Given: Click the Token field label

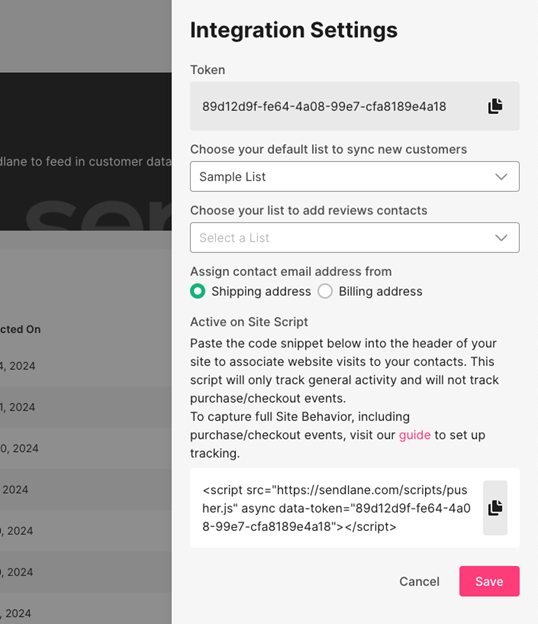Looking at the screenshot, I should click(208, 70).
